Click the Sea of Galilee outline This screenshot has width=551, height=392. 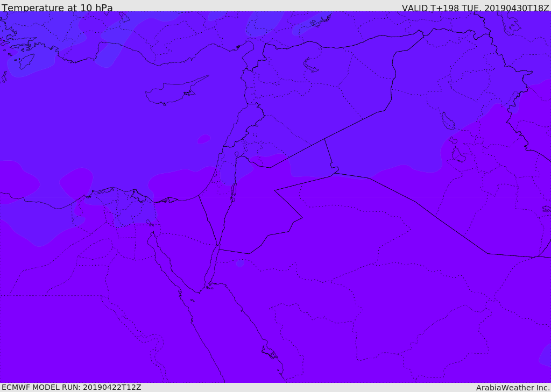click(x=237, y=154)
